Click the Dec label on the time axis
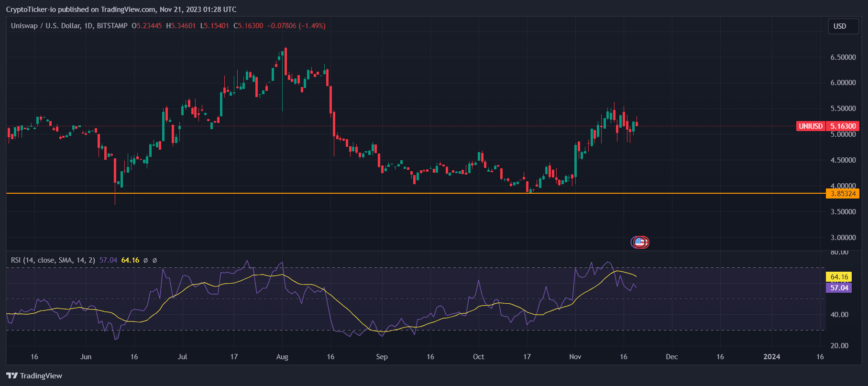This screenshot has height=386, width=868. click(671, 357)
